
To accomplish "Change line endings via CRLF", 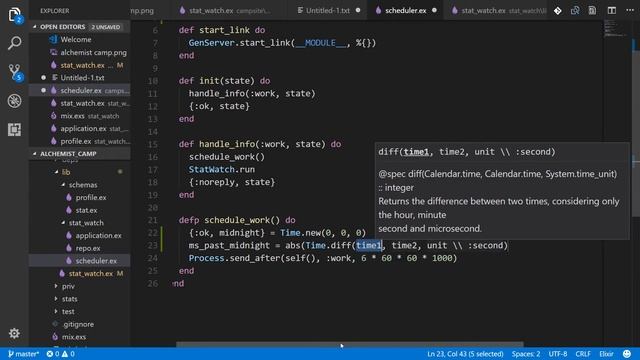I will tap(583, 354).
